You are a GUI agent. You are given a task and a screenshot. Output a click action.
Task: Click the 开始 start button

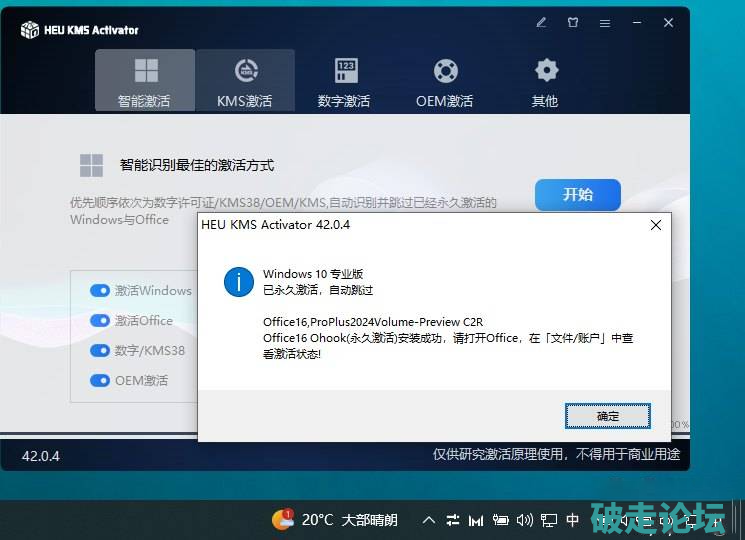click(578, 194)
